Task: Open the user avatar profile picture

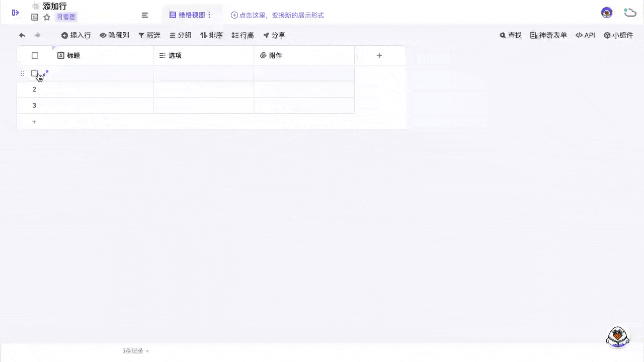Action: coord(606,13)
